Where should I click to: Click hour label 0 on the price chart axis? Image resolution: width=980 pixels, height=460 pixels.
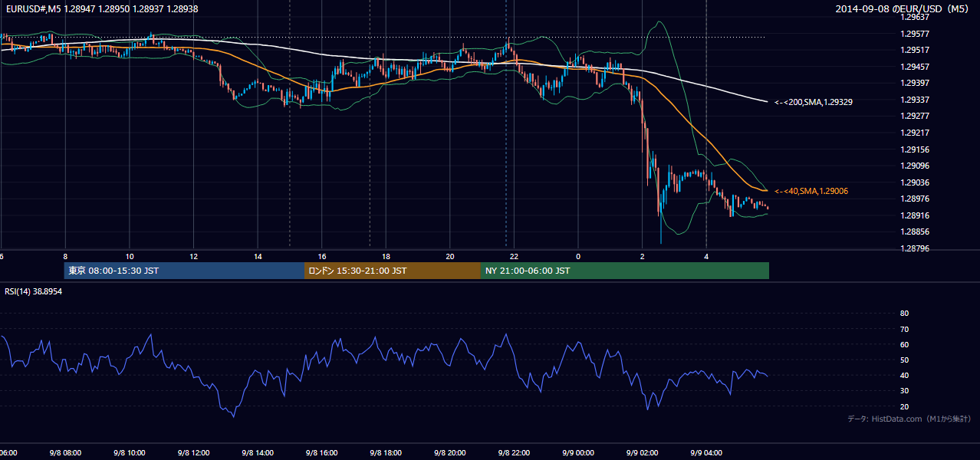(578, 257)
